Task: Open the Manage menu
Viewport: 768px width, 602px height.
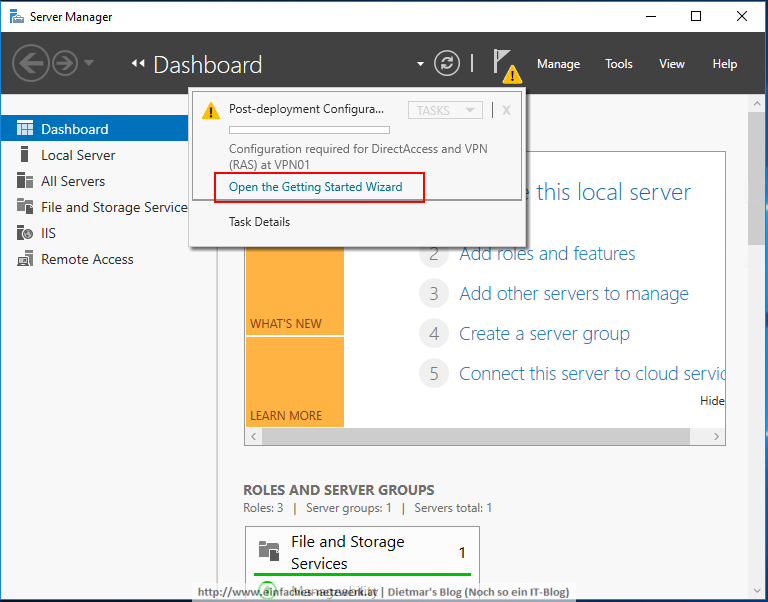Action: click(558, 64)
